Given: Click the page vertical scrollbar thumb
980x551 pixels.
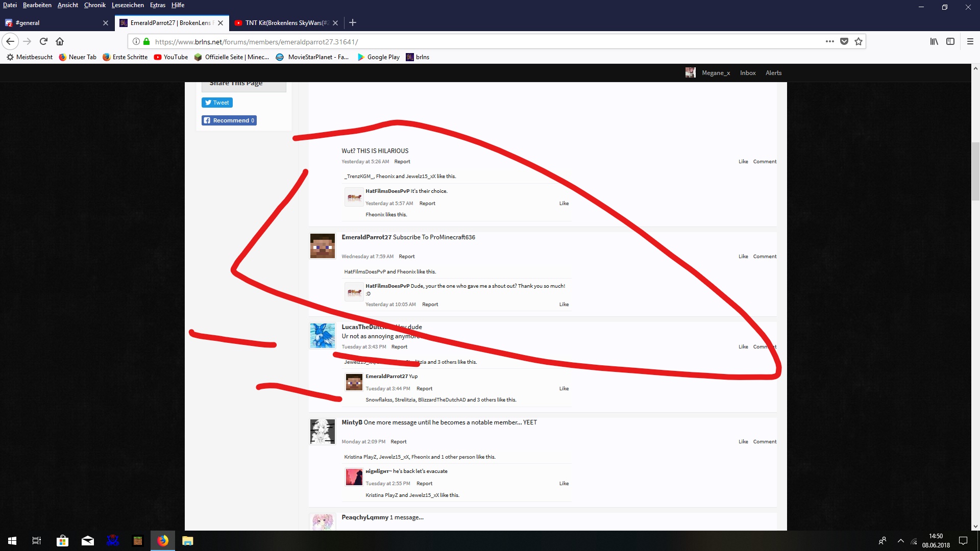Looking at the screenshot, I should (975, 171).
